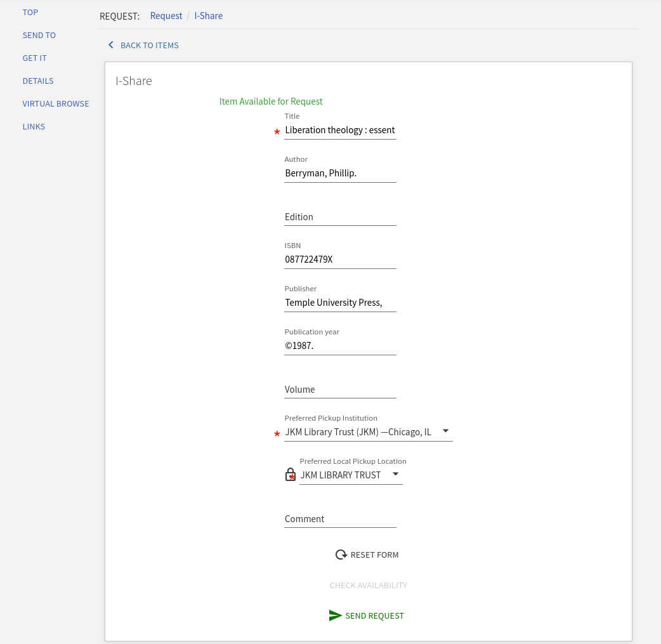Viewport: 661px width, 644px height.
Task: Select the I-Share breadcrumb tab
Action: [x=208, y=15]
